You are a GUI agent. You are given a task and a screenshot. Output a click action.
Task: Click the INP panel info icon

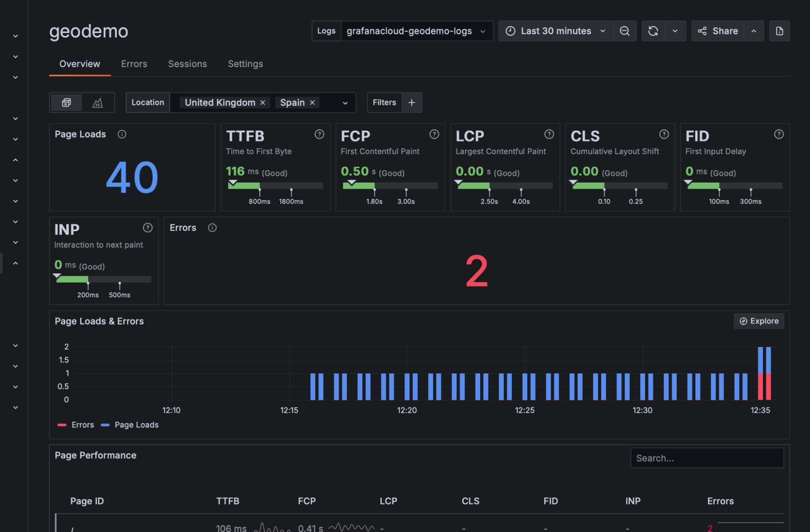tap(147, 228)
